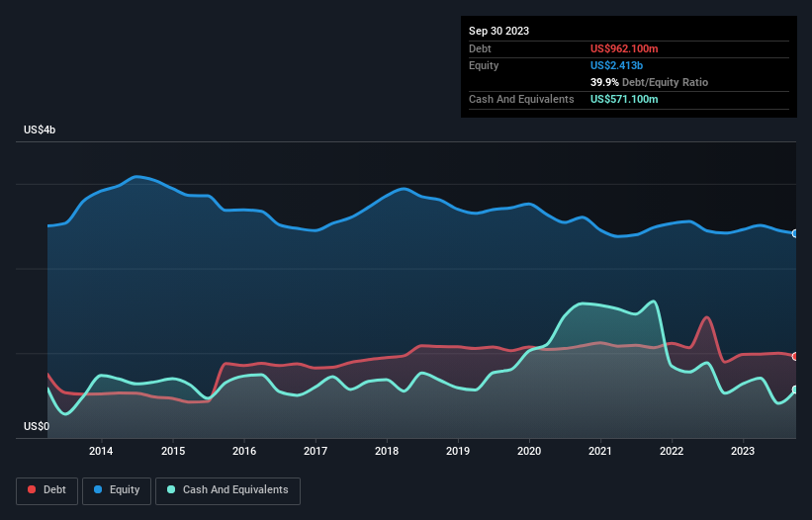Click the 2017 x-axis label
812x520 pixels.
pyautogui.click(x=316, y=451)
